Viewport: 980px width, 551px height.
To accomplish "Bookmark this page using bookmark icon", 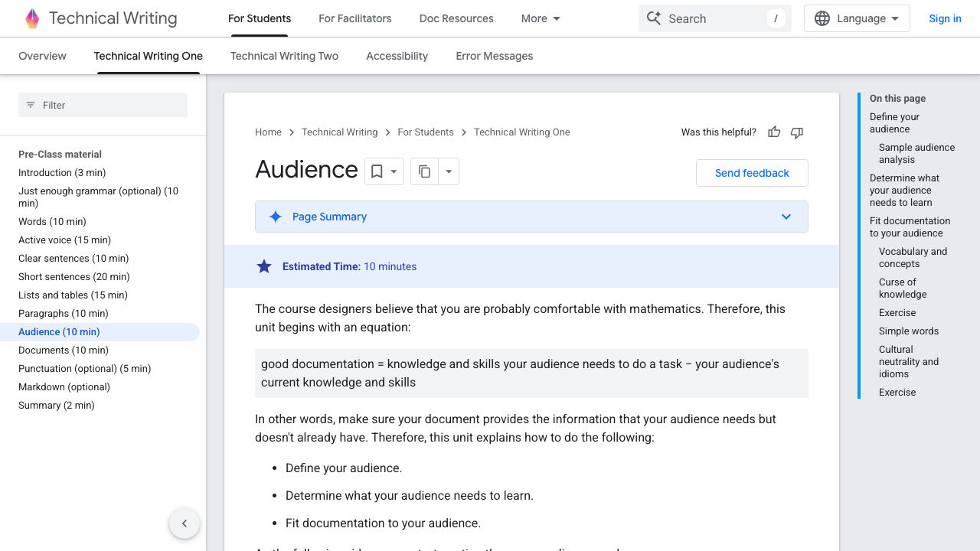I will (377, 171).
